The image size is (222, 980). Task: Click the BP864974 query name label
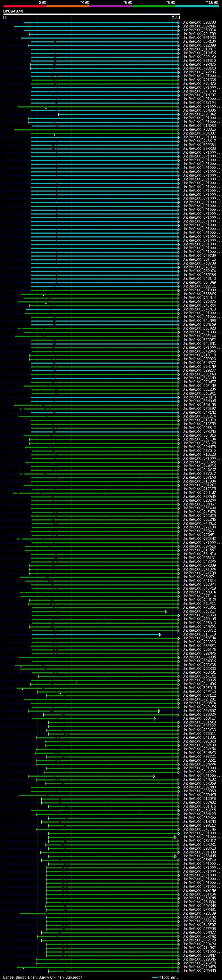coord(13,11)
